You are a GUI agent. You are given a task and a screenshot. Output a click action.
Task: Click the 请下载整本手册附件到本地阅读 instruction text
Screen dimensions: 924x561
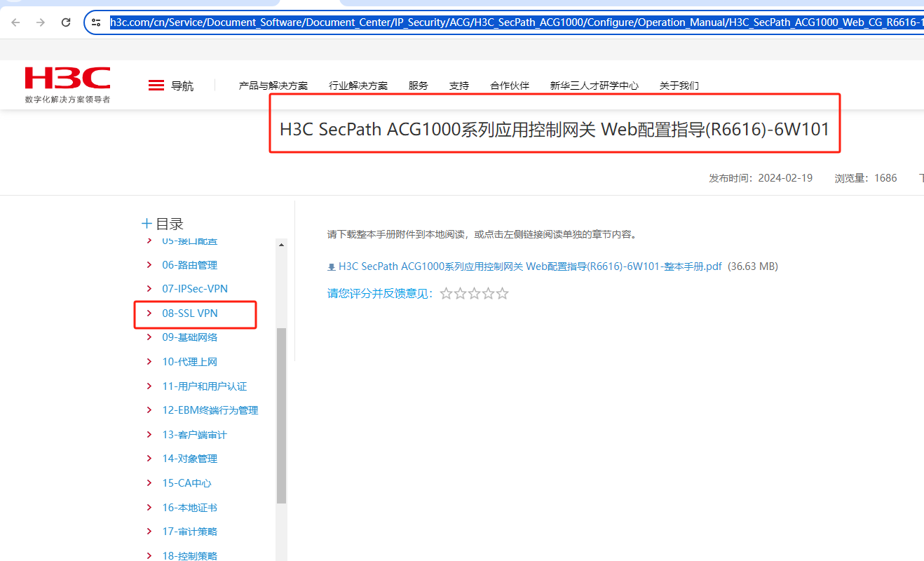tap(482, 235)
